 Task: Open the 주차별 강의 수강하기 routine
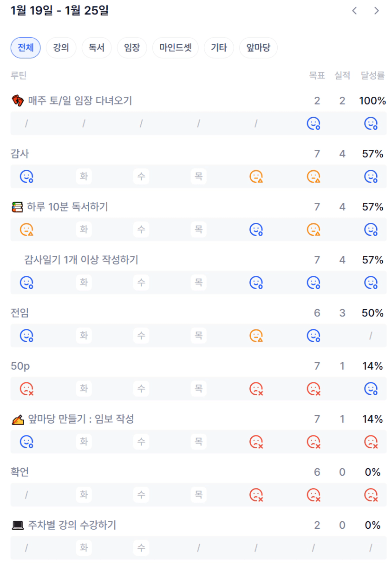(x=72, y=525)
